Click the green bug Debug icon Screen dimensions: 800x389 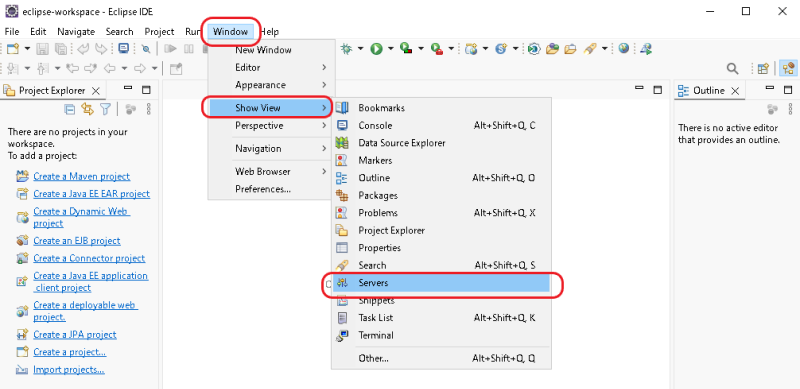pos(347,49)
